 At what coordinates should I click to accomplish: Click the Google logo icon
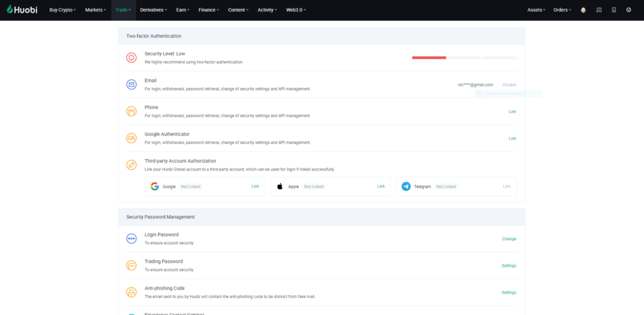pyautogui.click(x=155, y=187)
